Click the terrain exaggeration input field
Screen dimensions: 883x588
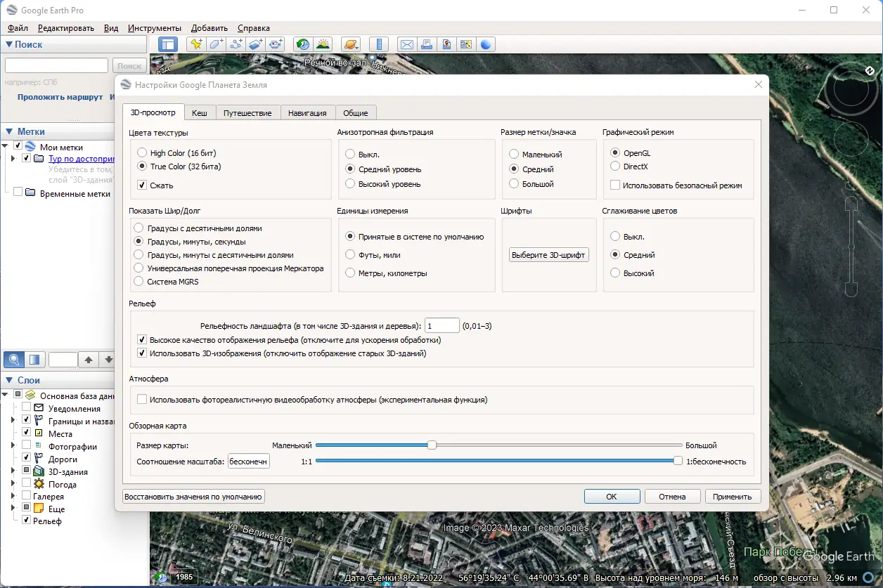(441, 326)
